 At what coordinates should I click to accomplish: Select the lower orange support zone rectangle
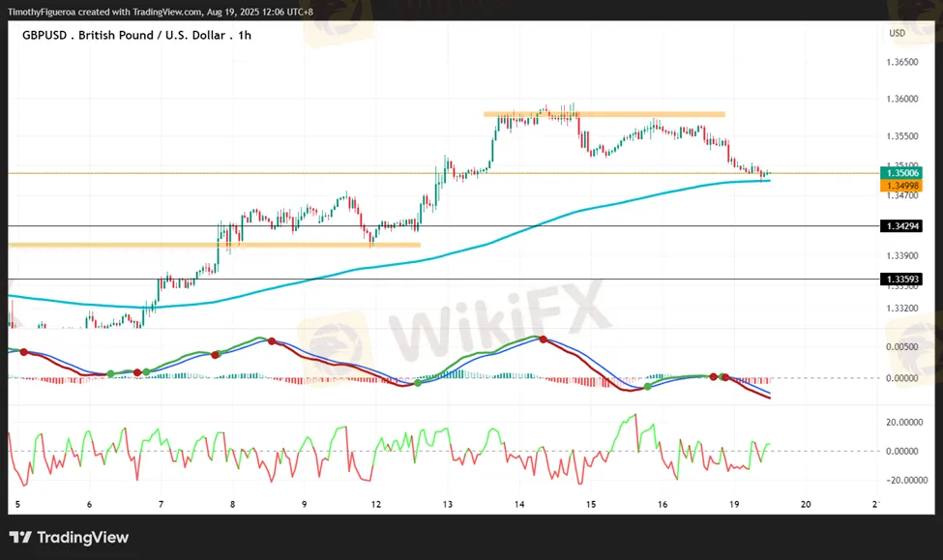tap(213, 245)
